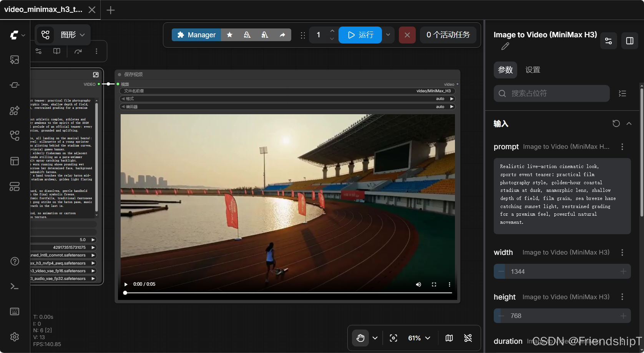This screenshot has width=644, height=353.
Task: Click the open-book icon in node toolbar
Action: (x=56, y=51)
